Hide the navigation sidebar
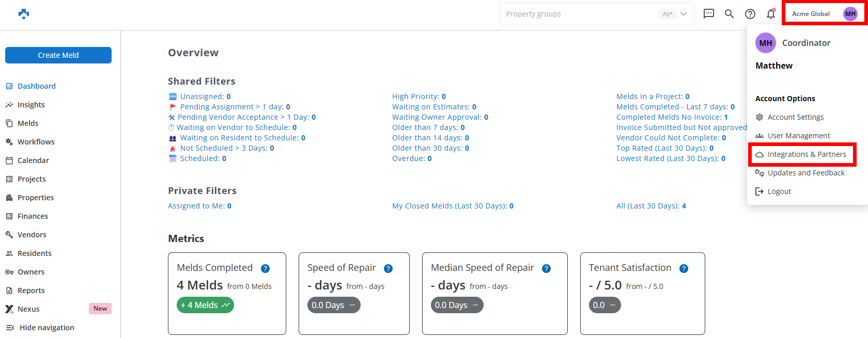This screenshot has width=868, height=338. click(x=40, y=328)
